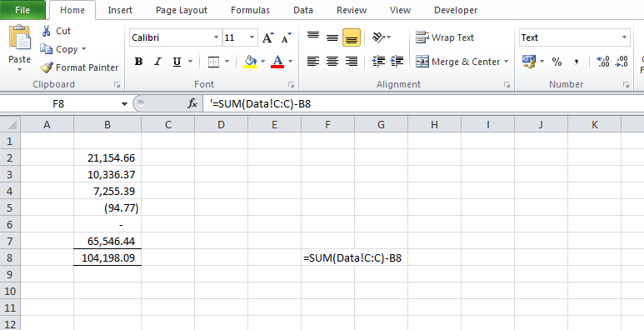The height and width of the screenshot is (330, 644).
Task: Click the Increase Indent icon
Action: click(397, 61)
